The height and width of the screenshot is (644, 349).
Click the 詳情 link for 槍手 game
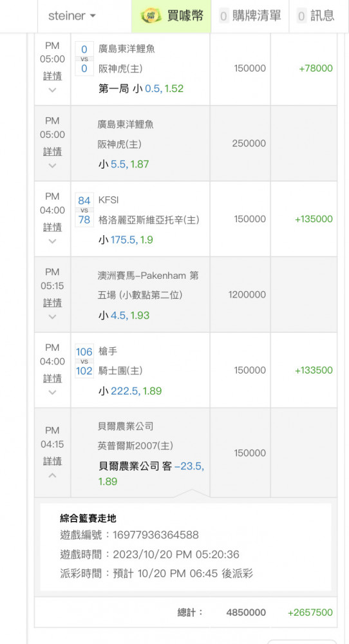53,378
